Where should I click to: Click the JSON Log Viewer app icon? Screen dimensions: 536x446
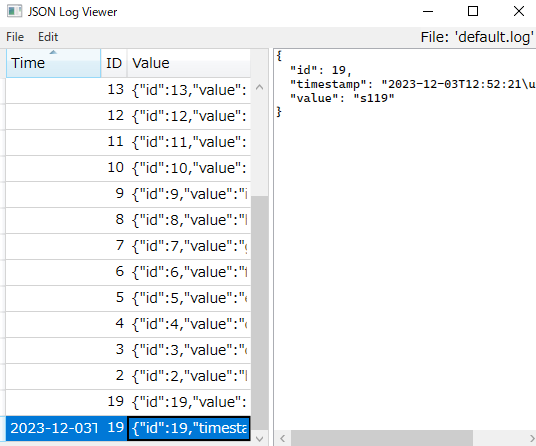click(x=14, y=11)
